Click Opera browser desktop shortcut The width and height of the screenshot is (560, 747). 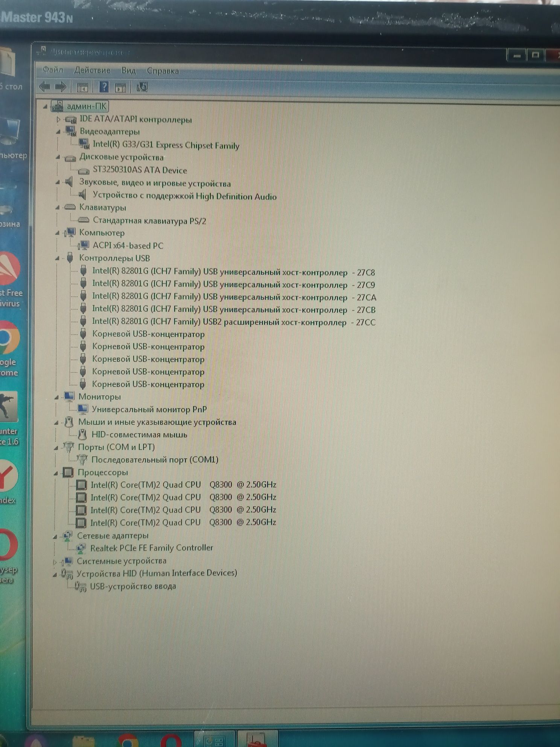click(8, 555)
